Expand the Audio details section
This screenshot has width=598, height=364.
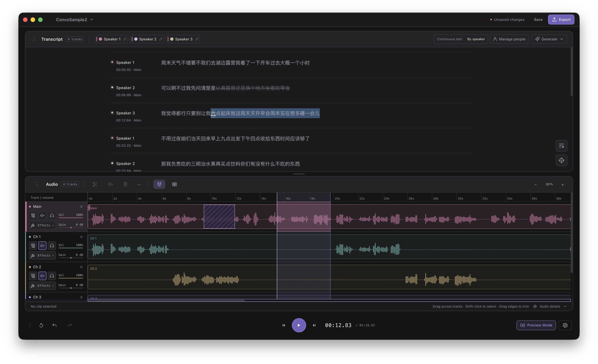pyautogui.click(x=550, y=307)
